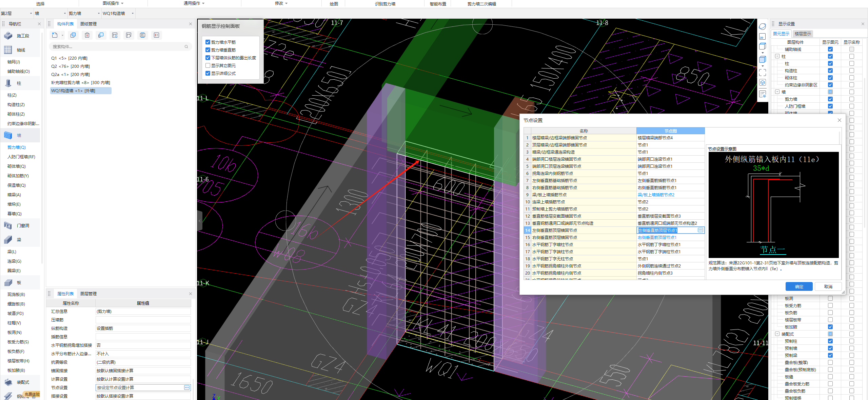Toggle 下层墙体纵筋的露出长度 checkbox
This screenshot has width=868, height=400.
(208, 58)
